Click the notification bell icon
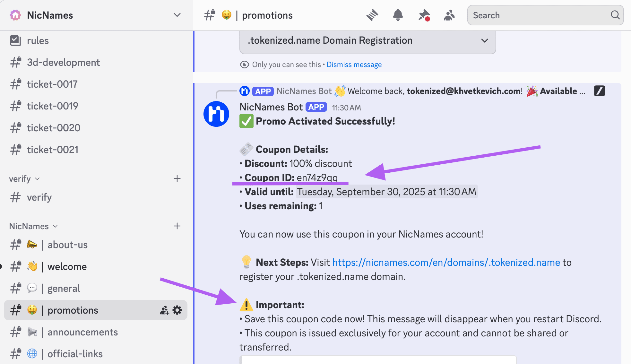This screenshot has width=631, height=364. pos(398,15)
